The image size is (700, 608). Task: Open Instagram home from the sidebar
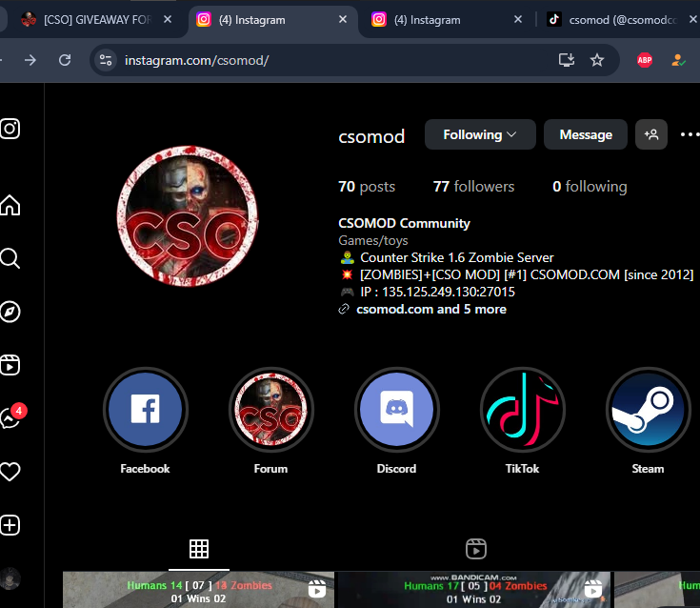10,205
